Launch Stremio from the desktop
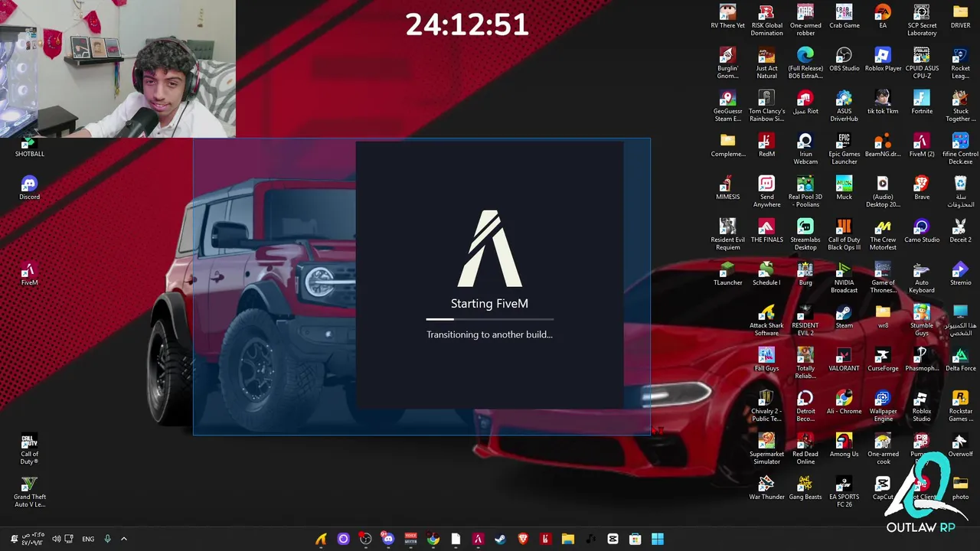Viewport: 980px width, 551px height. [x=960, y=274]
